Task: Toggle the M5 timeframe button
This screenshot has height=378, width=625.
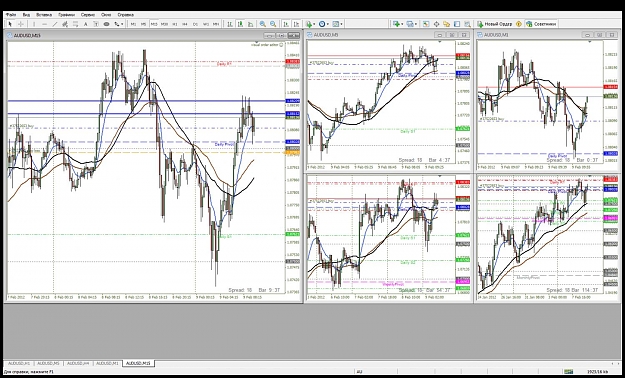Action: tap(143, 24)
